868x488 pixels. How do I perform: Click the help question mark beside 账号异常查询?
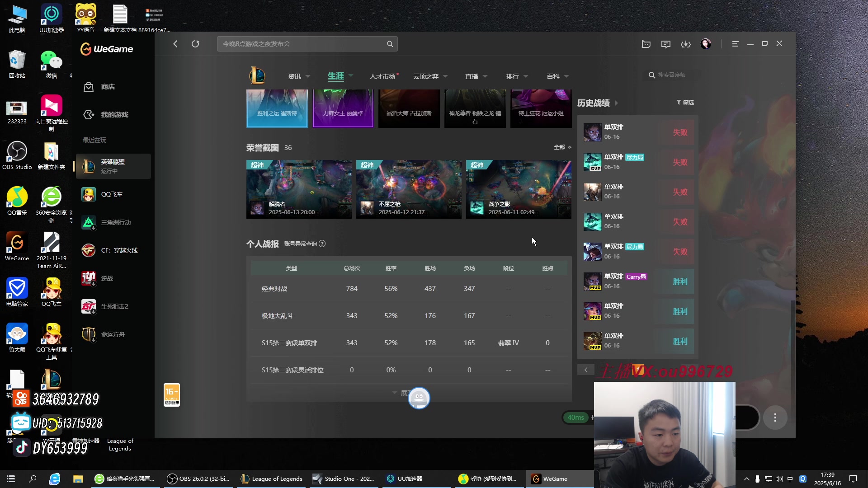click(x=322, y=244)
